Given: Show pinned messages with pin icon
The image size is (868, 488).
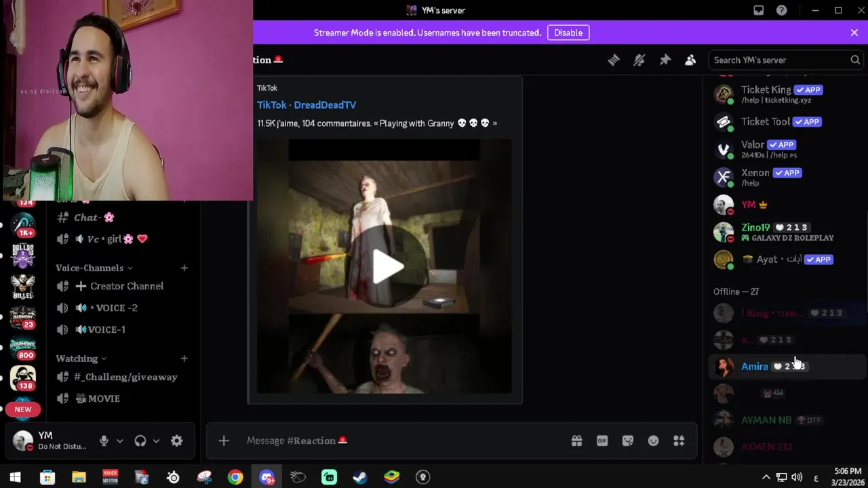Looking at the screenshot, I should [x=665, y=60].
